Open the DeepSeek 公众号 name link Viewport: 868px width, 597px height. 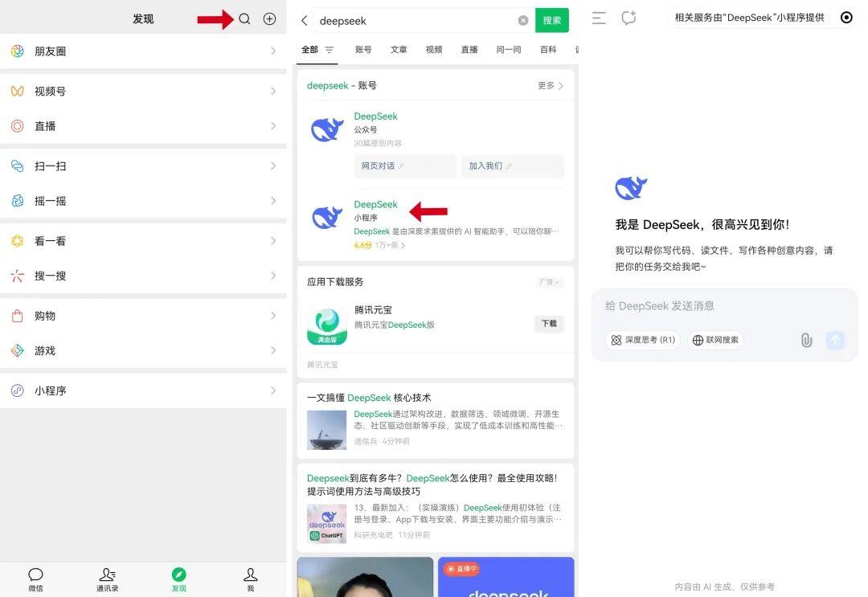pos(376,117)
